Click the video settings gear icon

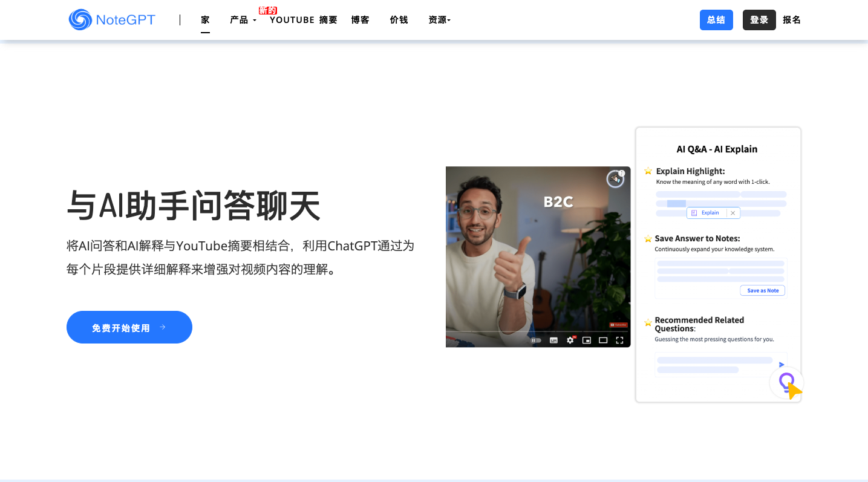coord(570,340)
